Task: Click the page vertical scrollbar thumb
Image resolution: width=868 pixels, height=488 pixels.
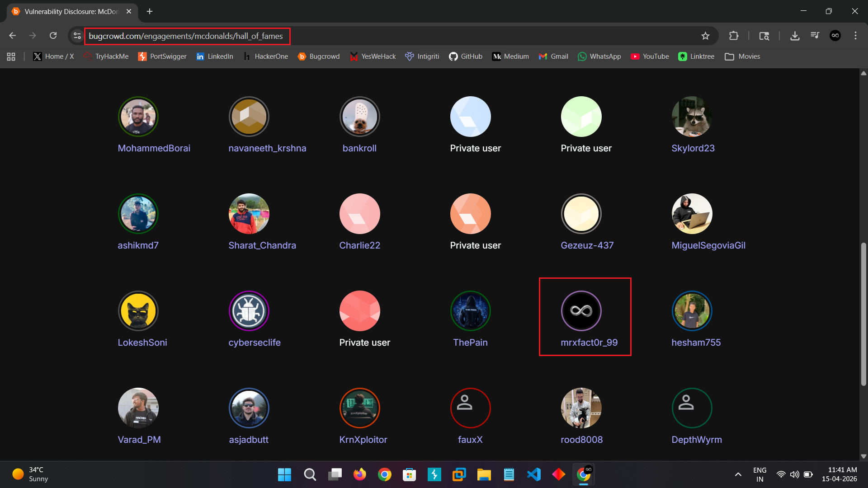Action: (863, 314)
